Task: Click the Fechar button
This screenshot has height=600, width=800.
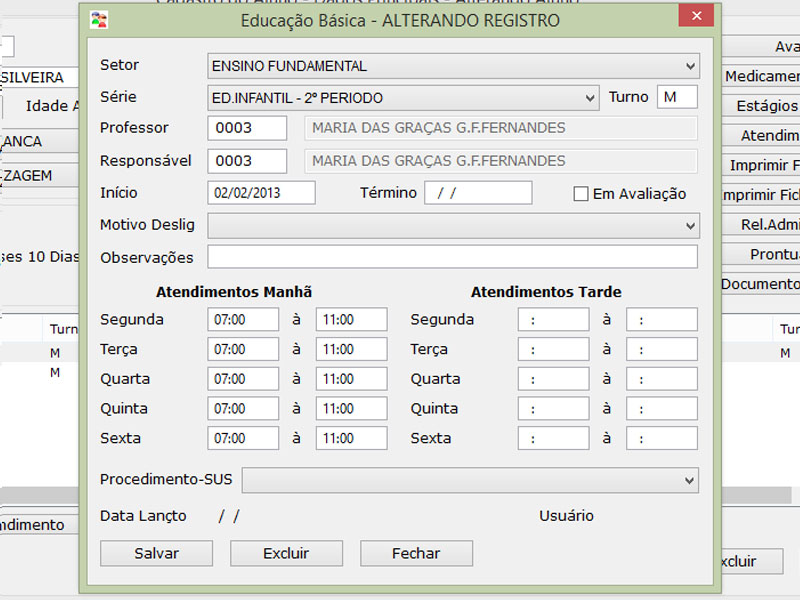Action: coord(416,553)
